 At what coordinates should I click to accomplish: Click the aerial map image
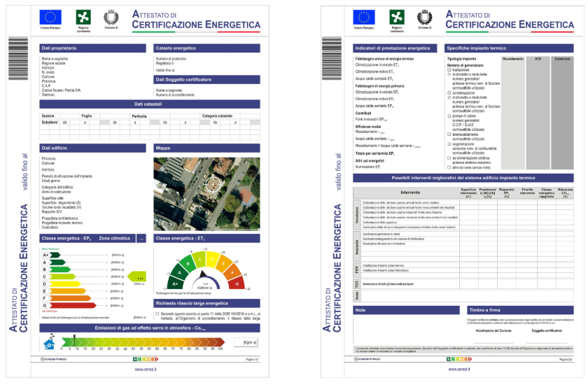(x=206, y=194)
